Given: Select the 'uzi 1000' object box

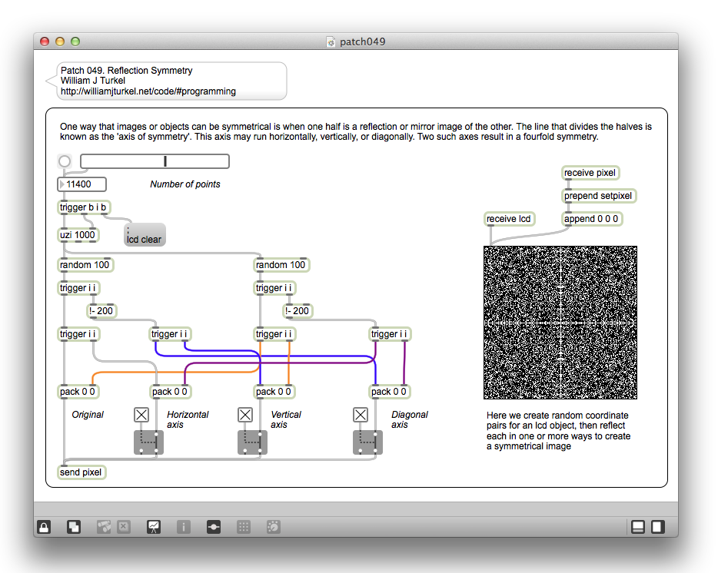Looking at the screenshot, I should pyautogui.click(x=78, y=235).
